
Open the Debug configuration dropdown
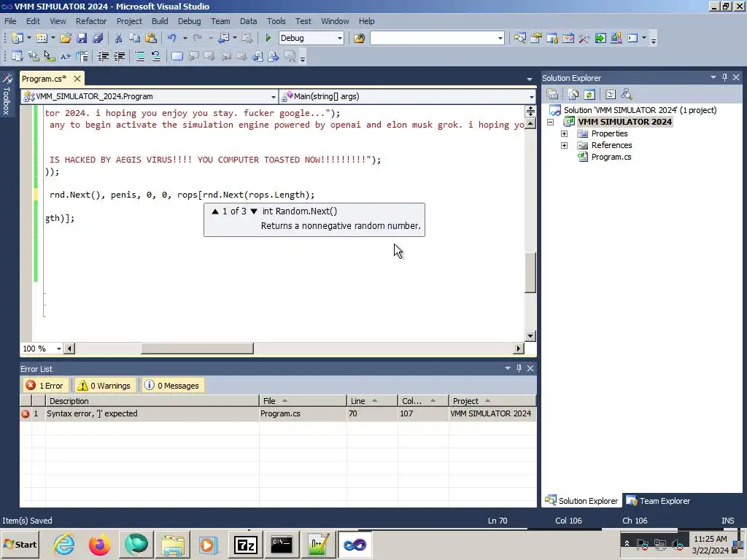pyautogui.click(x=340, y=38)
